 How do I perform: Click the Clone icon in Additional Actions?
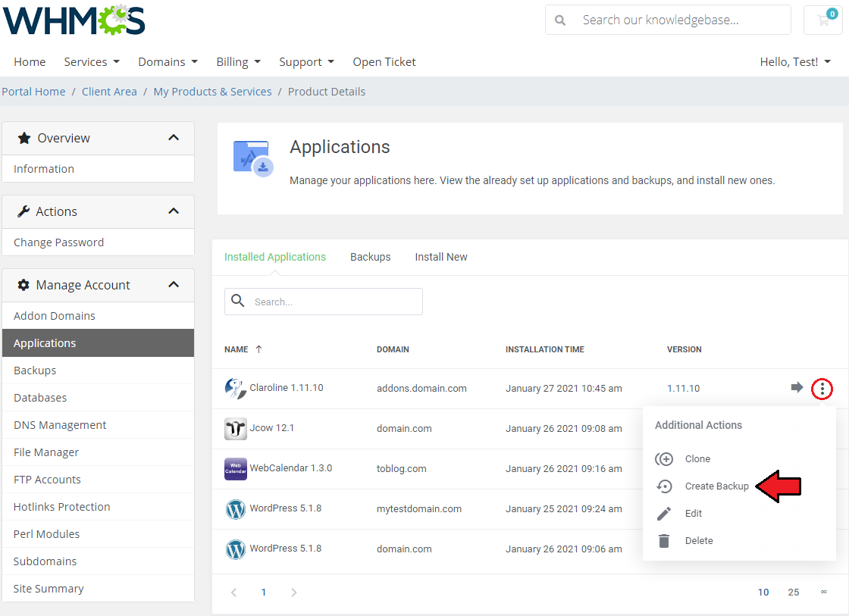click(x=664, y=459)
